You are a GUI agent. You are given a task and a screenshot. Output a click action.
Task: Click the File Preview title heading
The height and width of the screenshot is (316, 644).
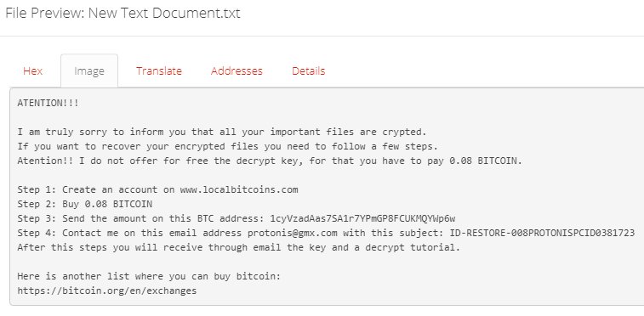(123, 13)
